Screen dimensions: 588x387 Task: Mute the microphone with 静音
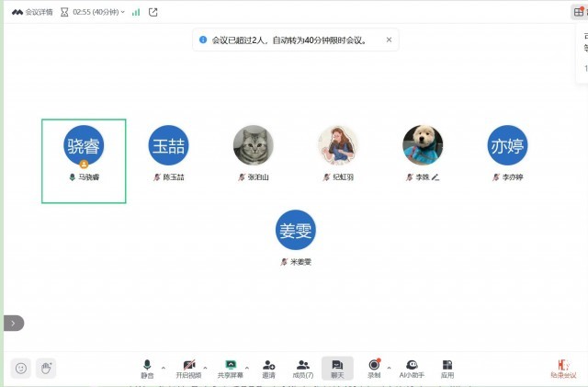pyautogui.click(x=147, y=368)
